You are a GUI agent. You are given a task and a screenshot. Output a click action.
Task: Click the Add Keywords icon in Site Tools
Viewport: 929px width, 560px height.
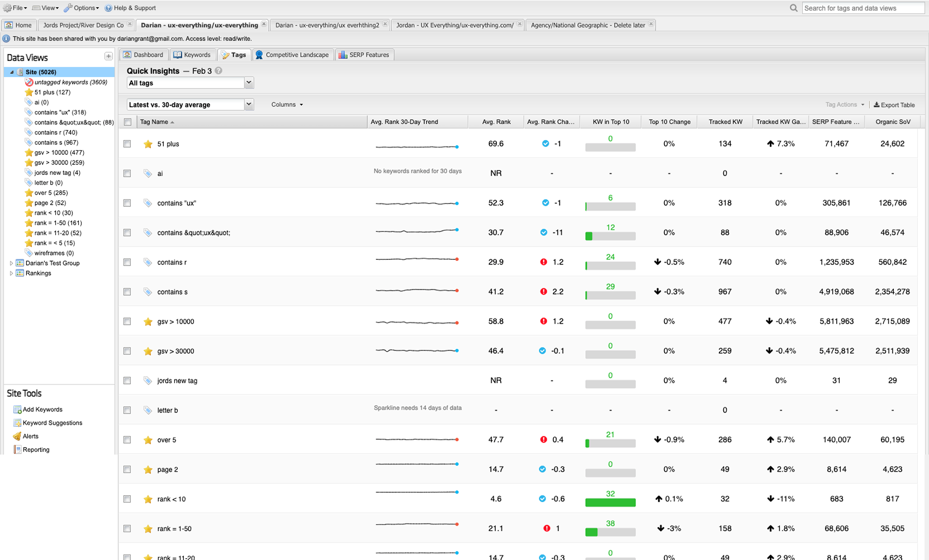tap(17, 410)
